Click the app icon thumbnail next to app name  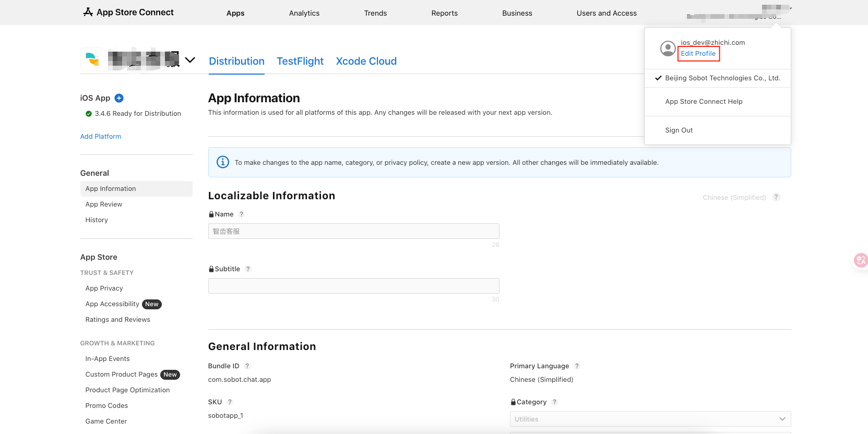click(92, 59)
